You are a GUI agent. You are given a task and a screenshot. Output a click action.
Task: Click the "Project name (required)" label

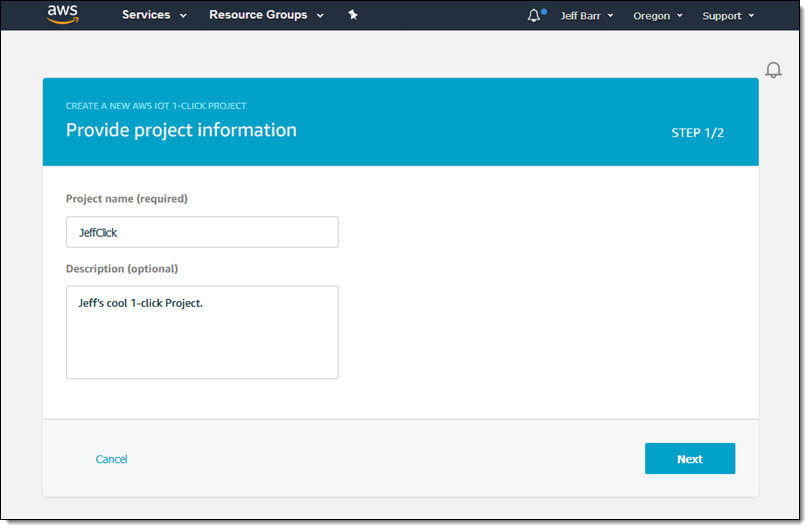126,198
